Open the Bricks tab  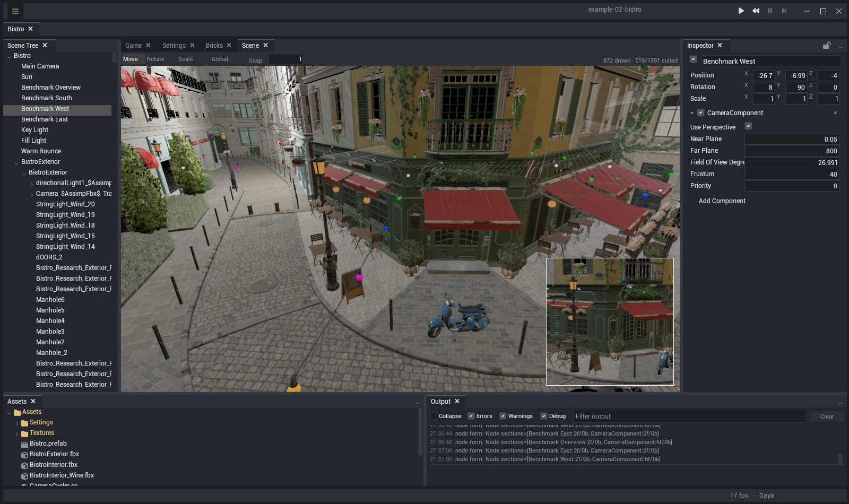point(214,46)
